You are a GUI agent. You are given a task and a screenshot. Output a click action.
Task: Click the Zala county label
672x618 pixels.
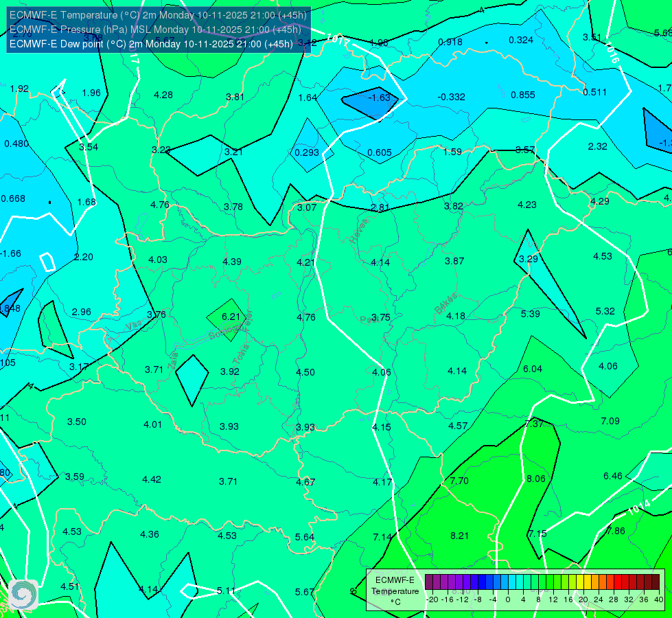pyautogui.click(x=173, y=360)
